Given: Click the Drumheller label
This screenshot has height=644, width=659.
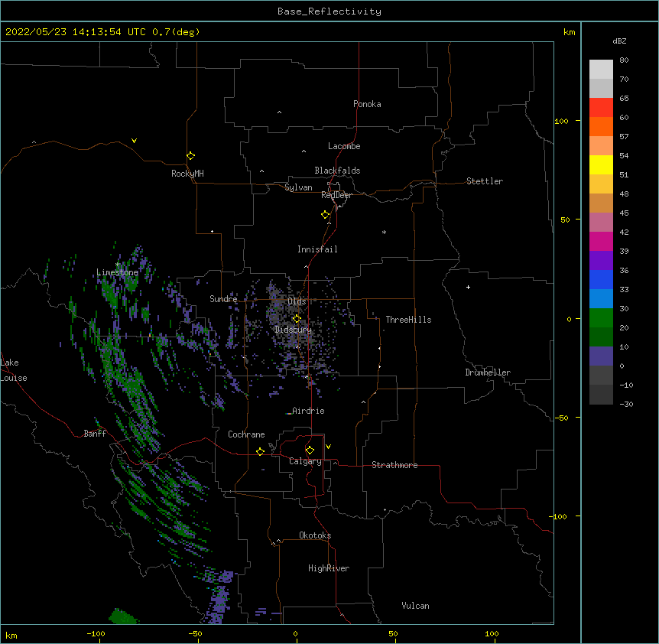Looking at the screenshot, I should click(488, 372).
